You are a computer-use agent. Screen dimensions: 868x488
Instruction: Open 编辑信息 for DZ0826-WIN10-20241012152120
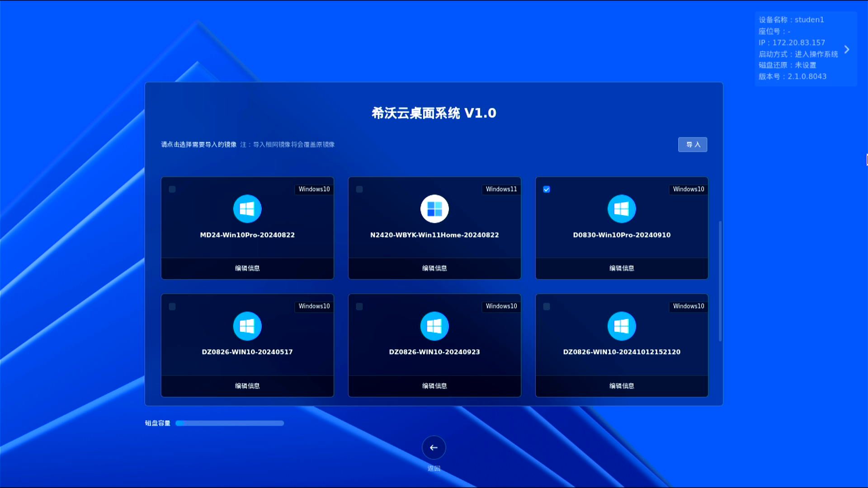pyautogui.click(x=622, y=386)
